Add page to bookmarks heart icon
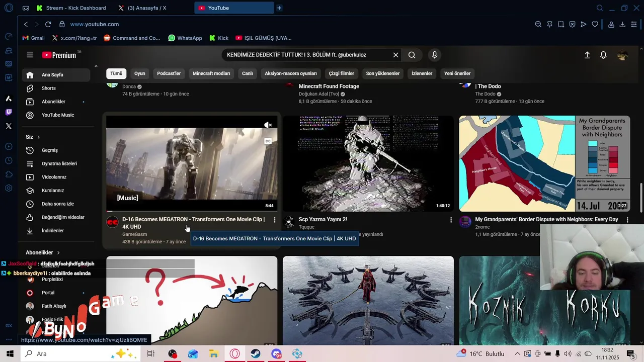The image size is (644, 362). (595, 24)
